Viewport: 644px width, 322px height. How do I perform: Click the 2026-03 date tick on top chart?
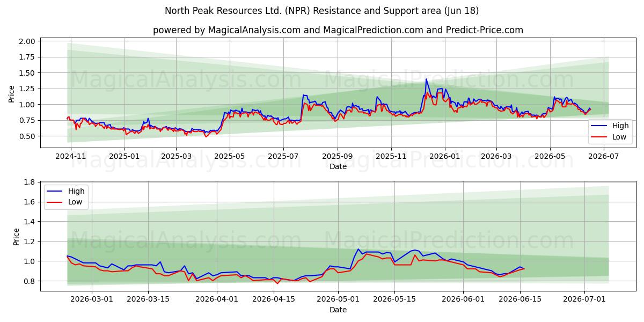click(496, 156)
